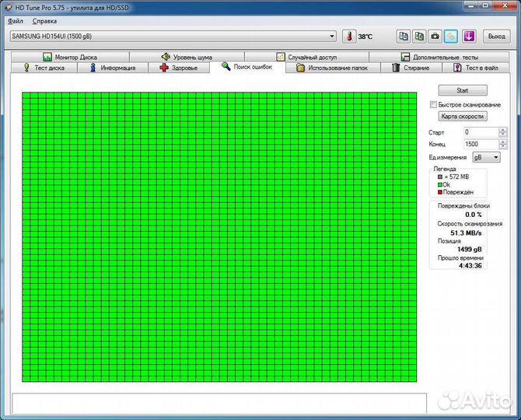Open the Здоровье tab
521x420 pixels.
[179, 68]
